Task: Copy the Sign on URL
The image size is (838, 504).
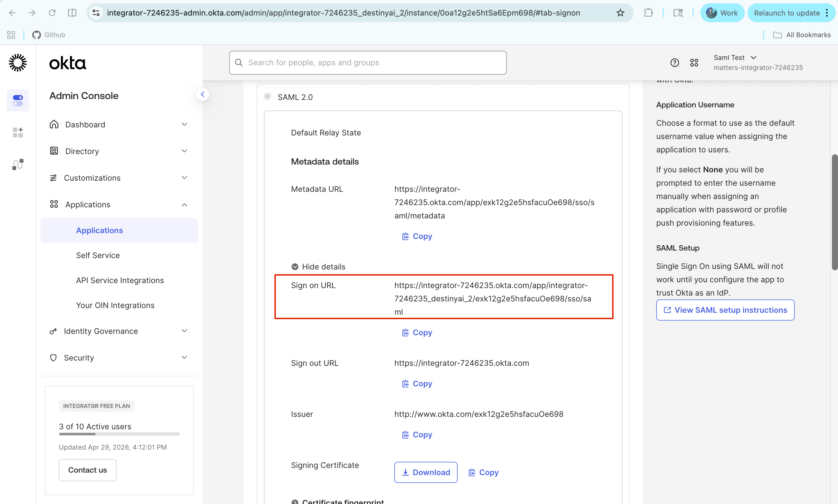Action: coord(417,333)
